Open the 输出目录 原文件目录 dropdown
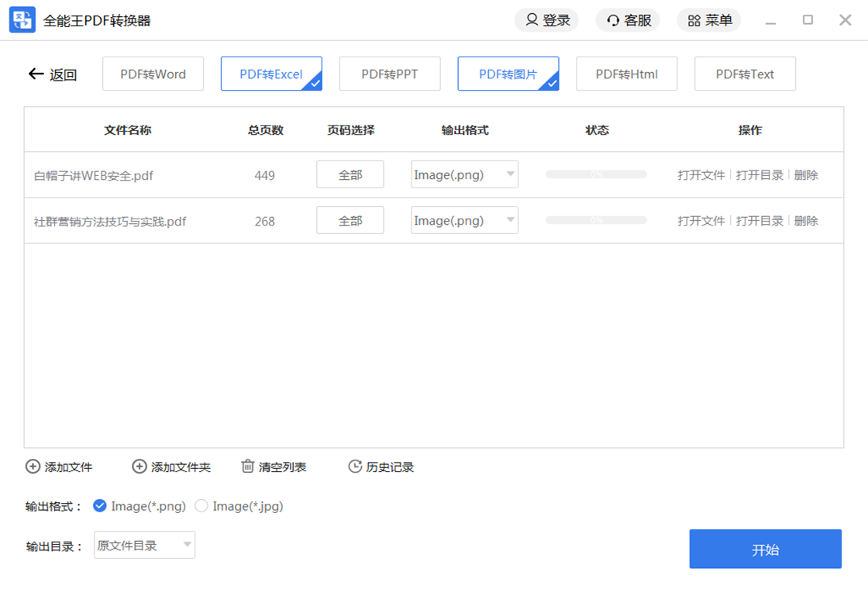 click(145, 545)
